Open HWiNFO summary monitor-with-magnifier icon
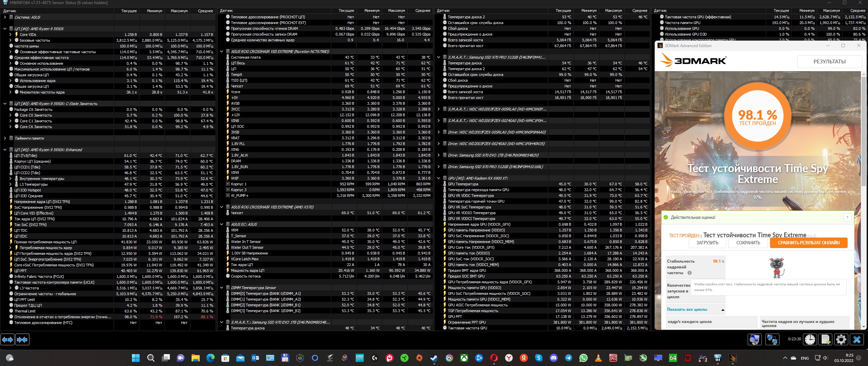Screen dimensions: 868x366 click(x=754, y=339)
